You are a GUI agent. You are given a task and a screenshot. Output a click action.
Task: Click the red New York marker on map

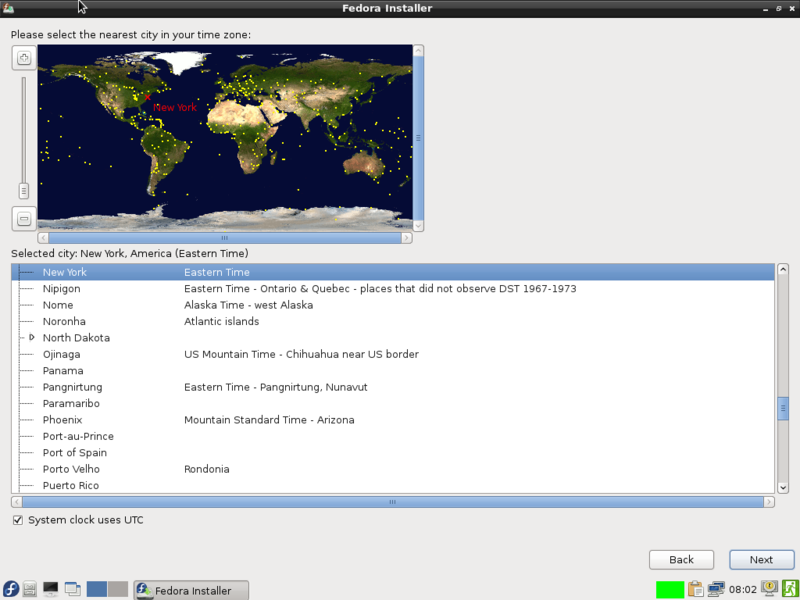[x=147, y=97]
